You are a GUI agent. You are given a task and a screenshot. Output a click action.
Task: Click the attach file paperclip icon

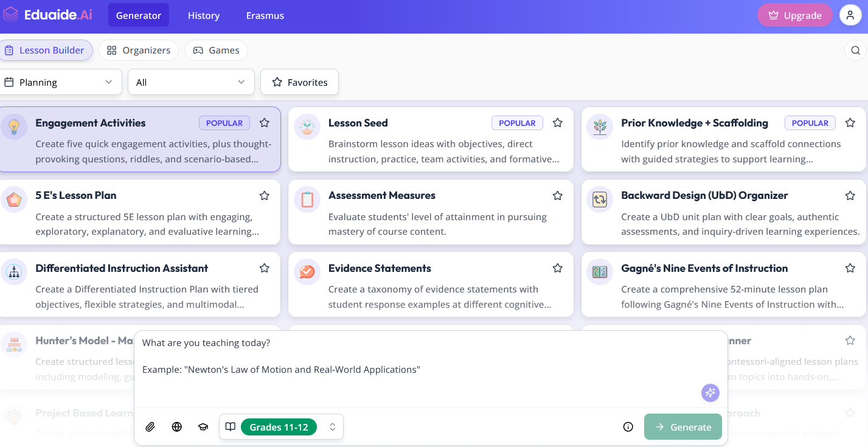point(150,427)
